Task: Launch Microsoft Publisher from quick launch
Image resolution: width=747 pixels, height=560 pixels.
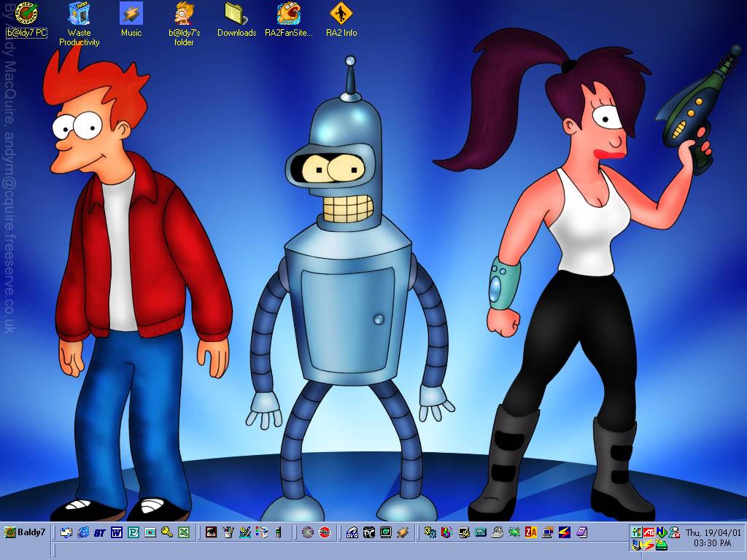Action: click(133, 532)
